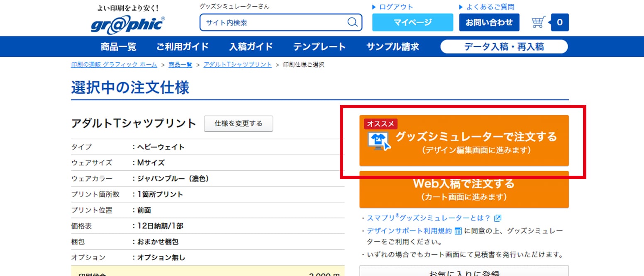Click 仕様を変更する button
The image size is (644, 276).
[x=239, y=123]
